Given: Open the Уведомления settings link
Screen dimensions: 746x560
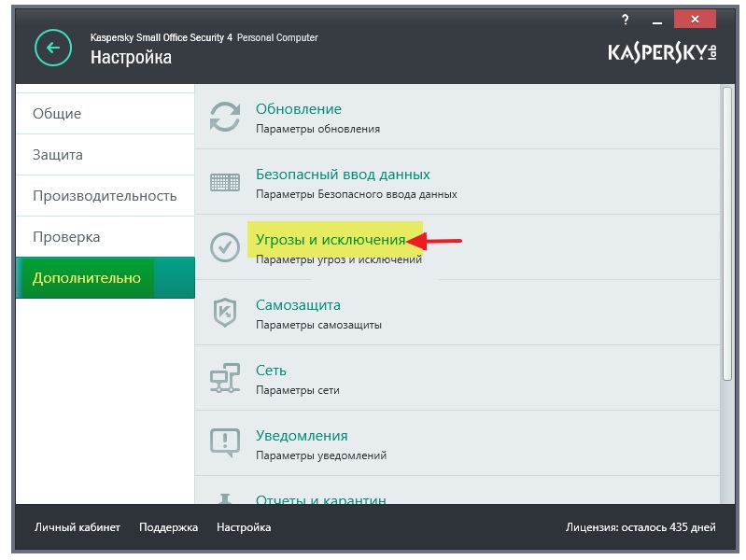Looking at the screenshot, I should (302, 436).
